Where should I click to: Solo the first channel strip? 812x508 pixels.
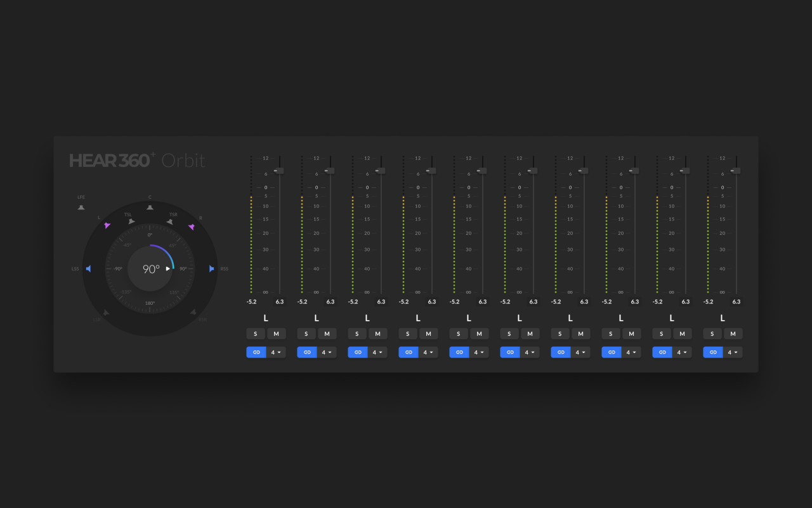256,333
